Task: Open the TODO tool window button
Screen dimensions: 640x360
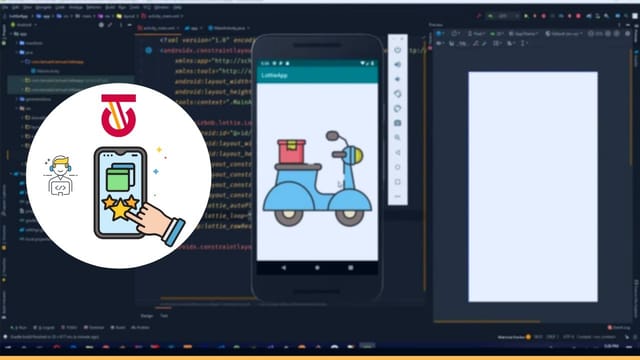Action: (69, 328)
